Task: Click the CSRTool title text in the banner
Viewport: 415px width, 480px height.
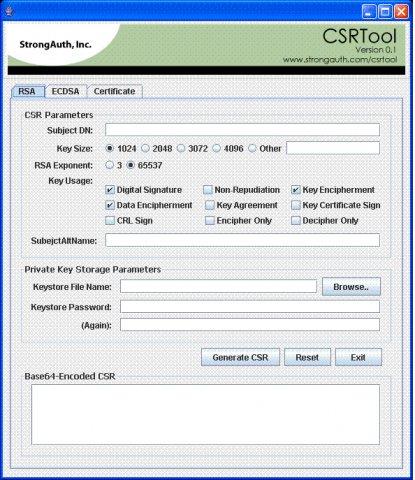Action: pos(360,36)
